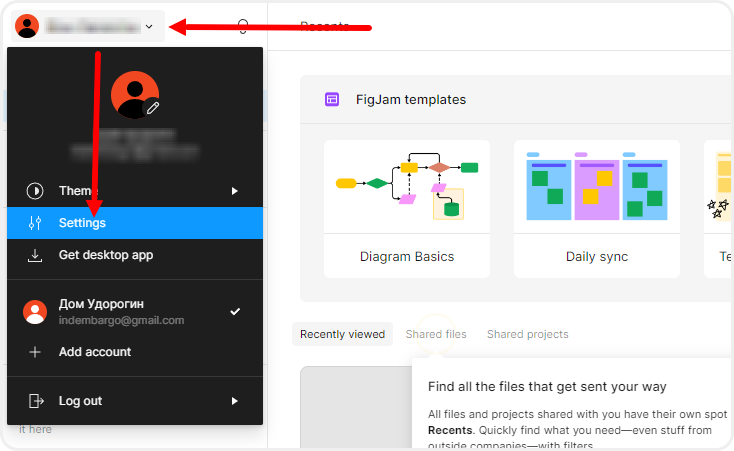The image size is (734, 451).
Task: Expand the Theme submenu arrow
Action: coord(235,191)
